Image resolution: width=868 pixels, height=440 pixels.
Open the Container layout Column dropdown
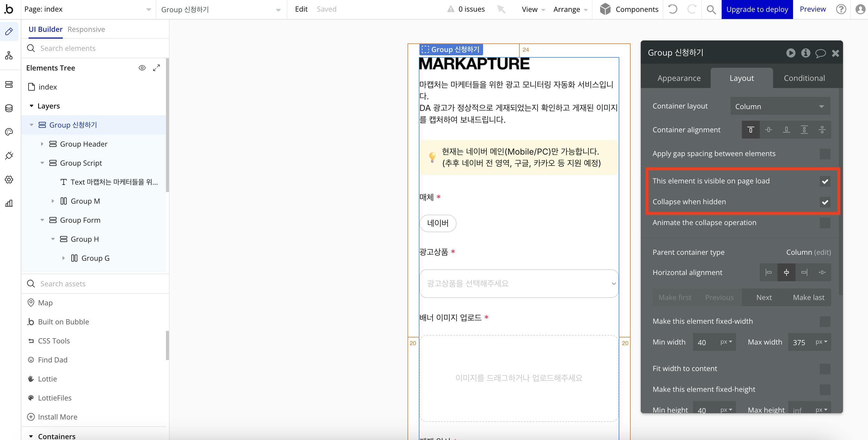780,106
